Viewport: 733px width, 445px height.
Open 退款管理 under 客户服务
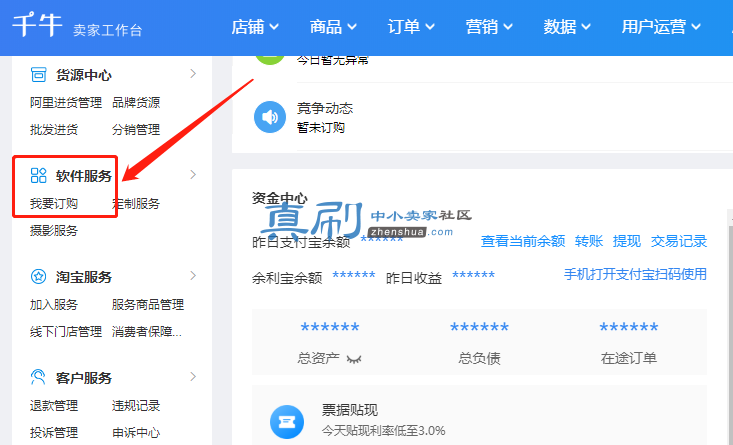[54, 406]
